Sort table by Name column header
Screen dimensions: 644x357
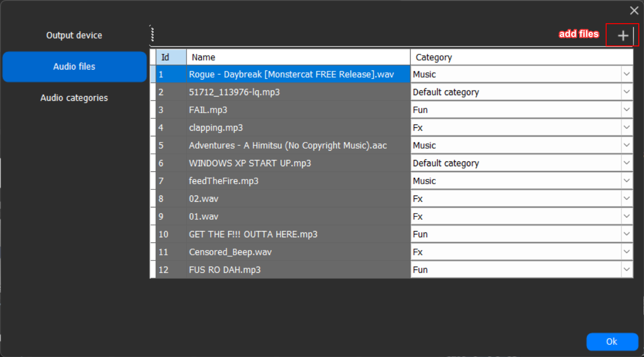click(x=298, y=57)
